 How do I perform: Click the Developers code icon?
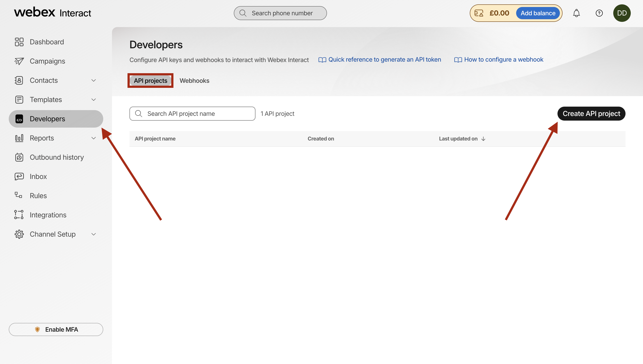click(x=19, y=119)
